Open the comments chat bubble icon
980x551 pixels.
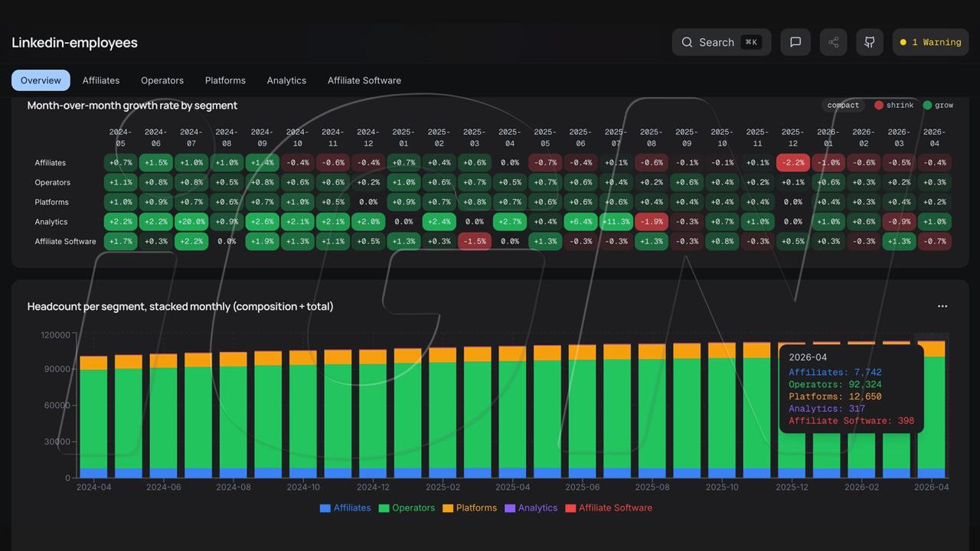click(795, 42)
